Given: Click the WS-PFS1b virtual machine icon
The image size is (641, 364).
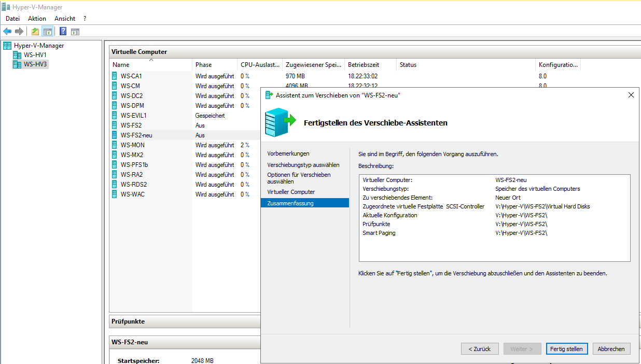Looking at the screenshot, I should 115,165.
